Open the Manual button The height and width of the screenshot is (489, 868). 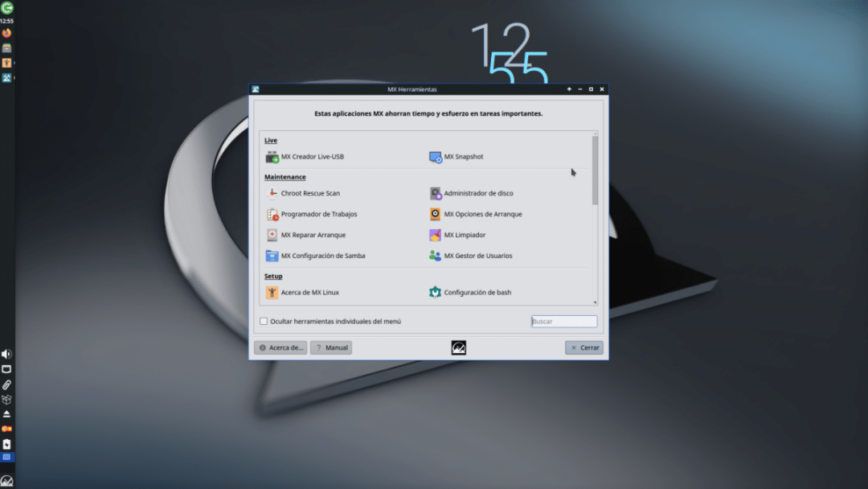331,347
